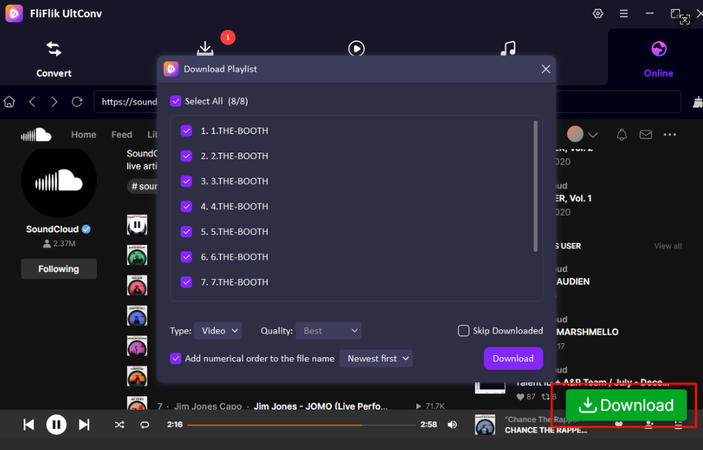Click the SoundCloud profile avatar
This screenshot has height=450, width=703.
click(x=59, y=181)
